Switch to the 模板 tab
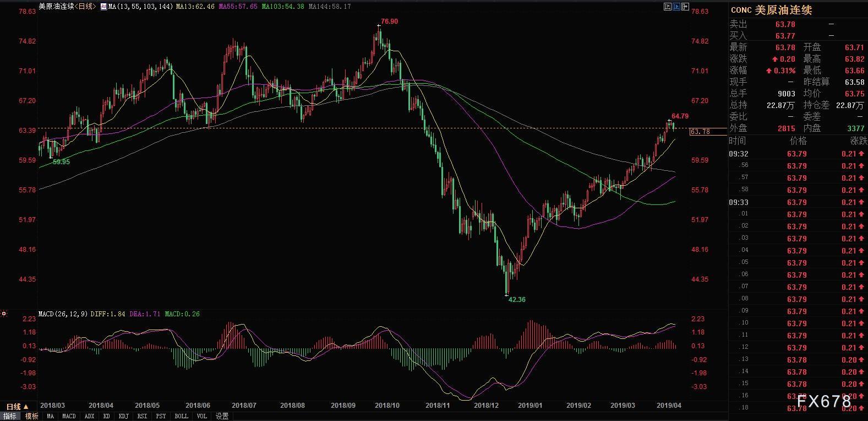The width and height of the screenshot is (868, 421). coord(32,416)
